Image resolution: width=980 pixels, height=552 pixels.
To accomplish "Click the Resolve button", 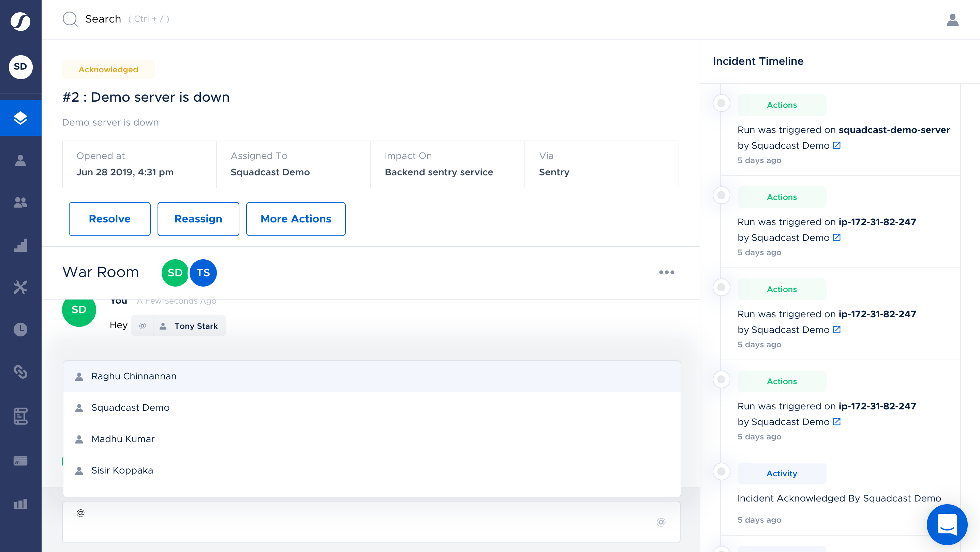I will tap(109, 219).
